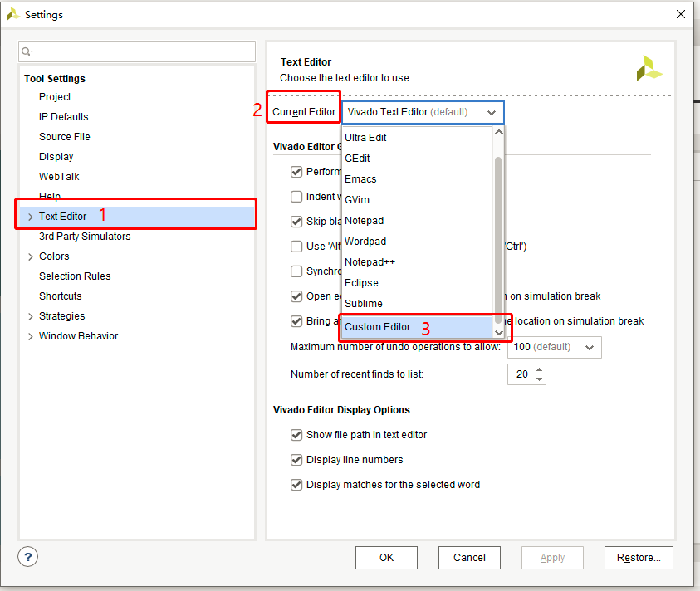Toggle the 'Indent' checkbox
The width and height of the screenshot is (700, 591).
[x=296, y=197]
